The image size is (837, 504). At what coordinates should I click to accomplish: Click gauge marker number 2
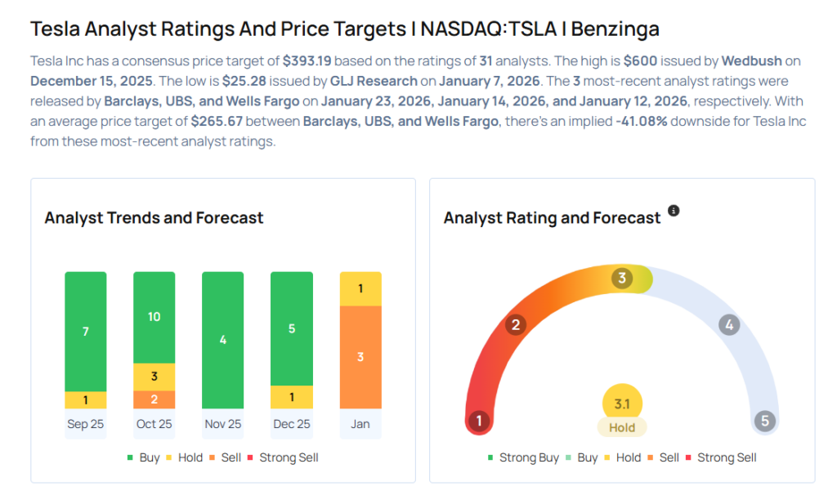515,325
